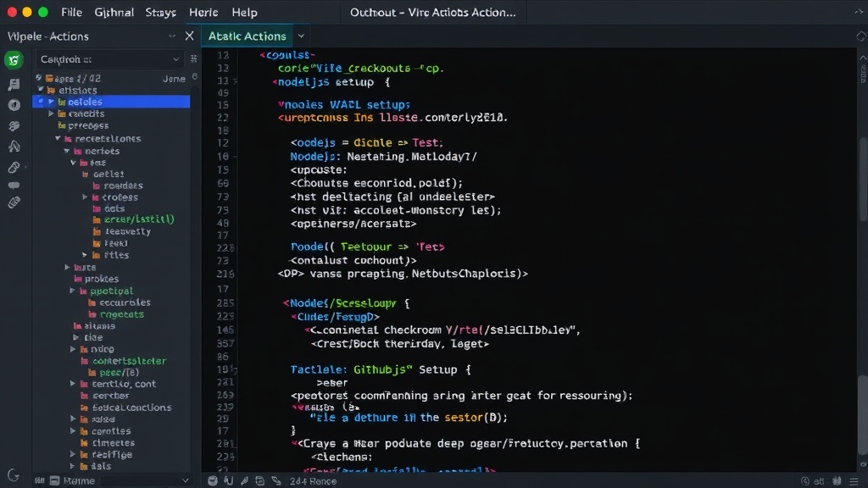Click the diamond icon at the editor's top-right
Viewport: 868px width, 488px height.
(x=861, y=36)
